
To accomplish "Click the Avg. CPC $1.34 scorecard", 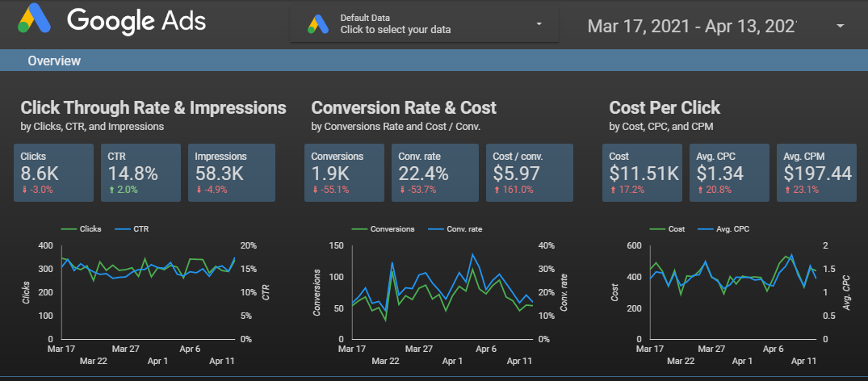I will 729,173.
